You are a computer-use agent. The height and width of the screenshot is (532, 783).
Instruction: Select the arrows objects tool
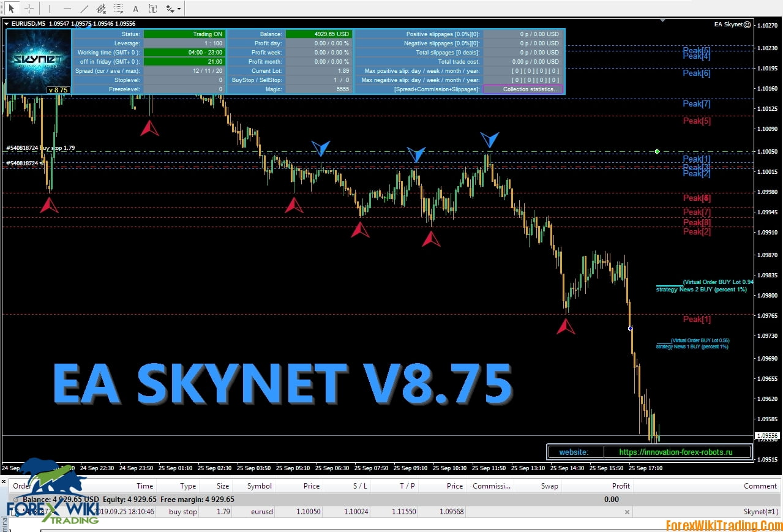click(169, 9)
